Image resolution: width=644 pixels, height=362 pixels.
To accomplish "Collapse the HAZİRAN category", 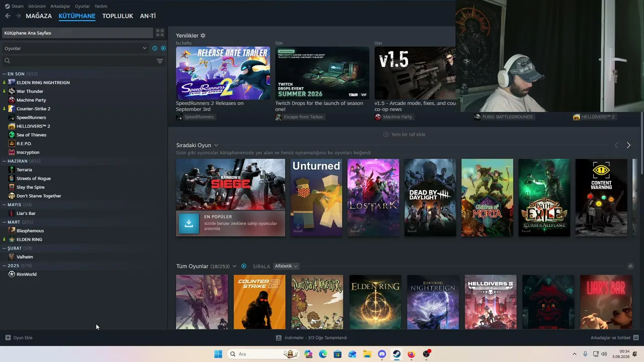I will point(5,161).
